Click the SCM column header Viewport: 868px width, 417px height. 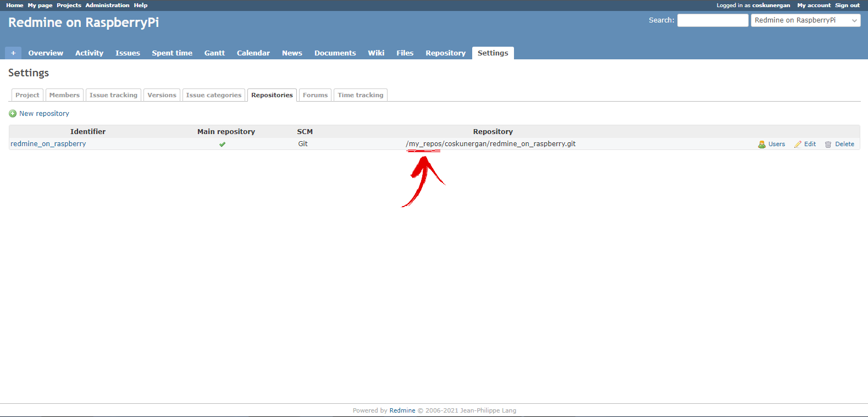click(x=305, y=132)
